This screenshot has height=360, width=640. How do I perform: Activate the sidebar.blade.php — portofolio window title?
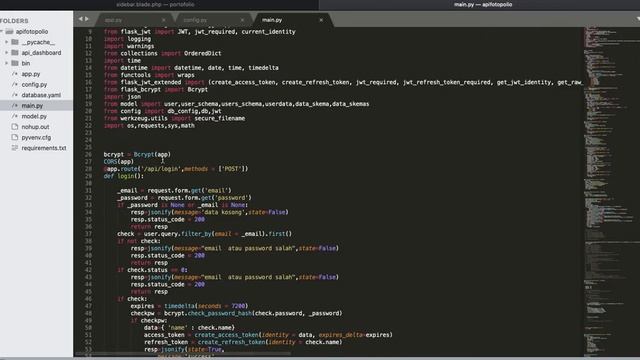point(155,4)
